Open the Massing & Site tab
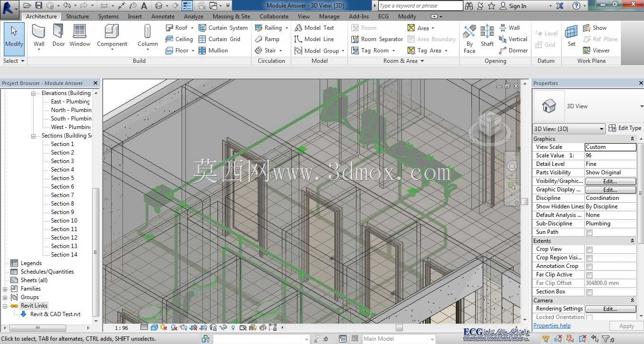The image size is (644, 344). (231, 16)
